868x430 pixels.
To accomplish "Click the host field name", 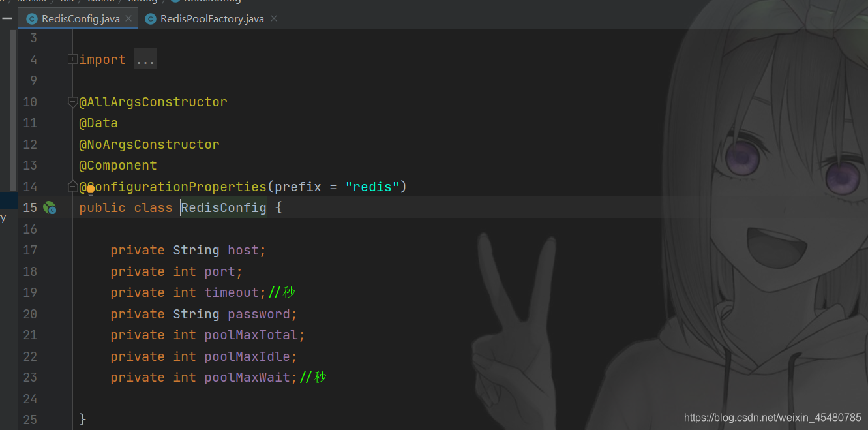I will pos(243,251).
